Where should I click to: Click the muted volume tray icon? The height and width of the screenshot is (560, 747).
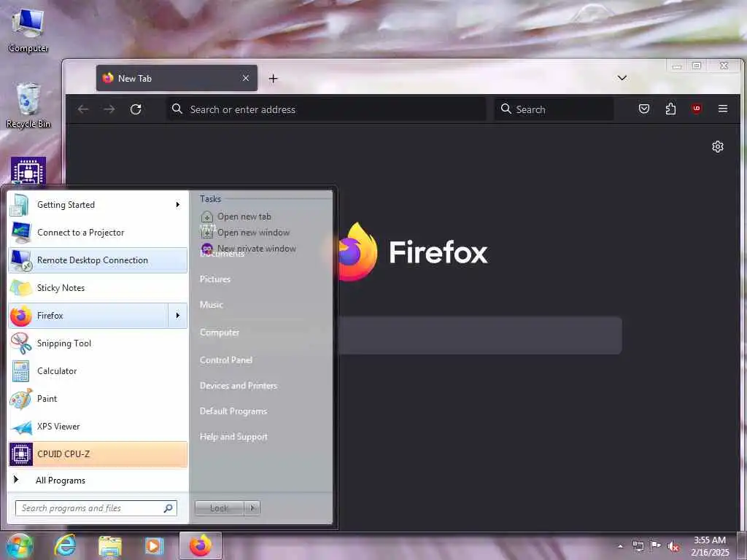[x=673, y=546]
